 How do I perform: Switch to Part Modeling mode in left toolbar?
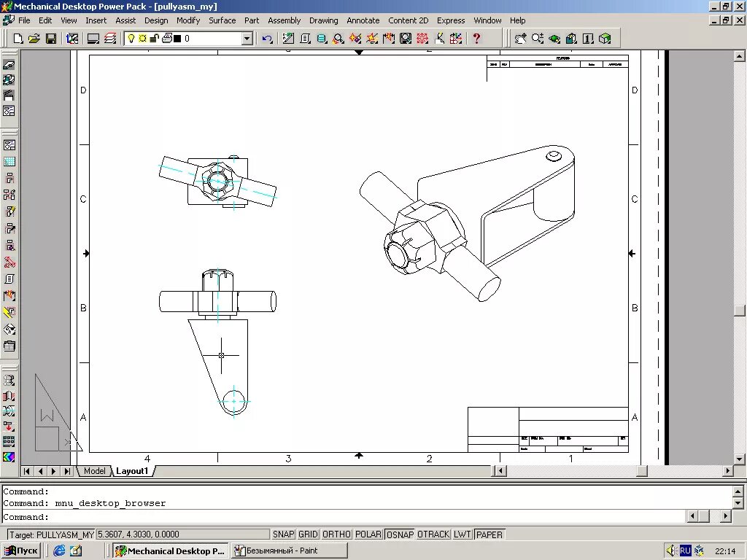pos(9,65)
